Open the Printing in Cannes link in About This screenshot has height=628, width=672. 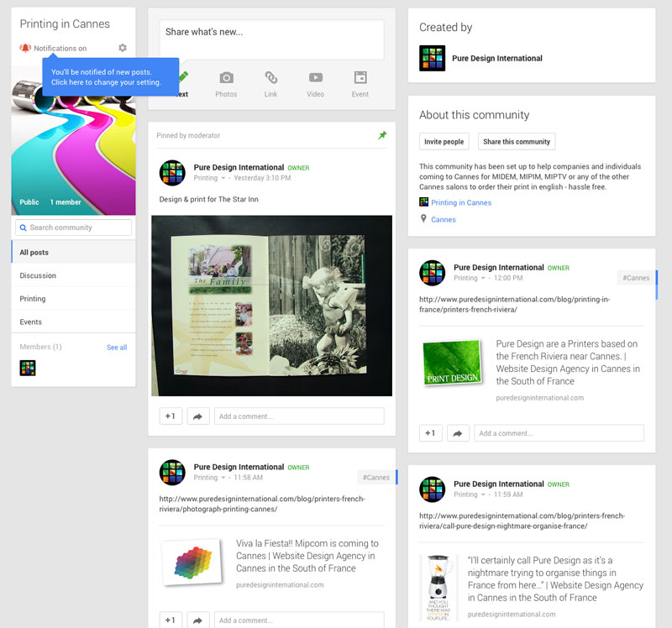[x=461, y=202]
